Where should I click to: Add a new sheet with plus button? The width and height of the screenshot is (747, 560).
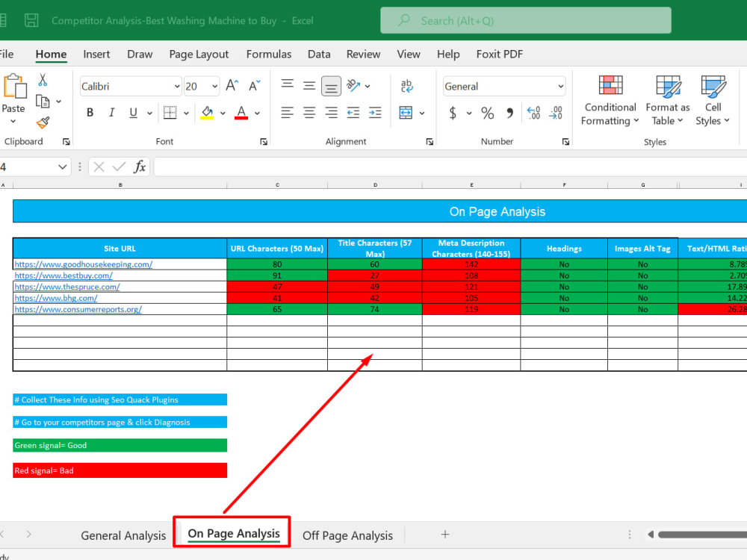445,535
